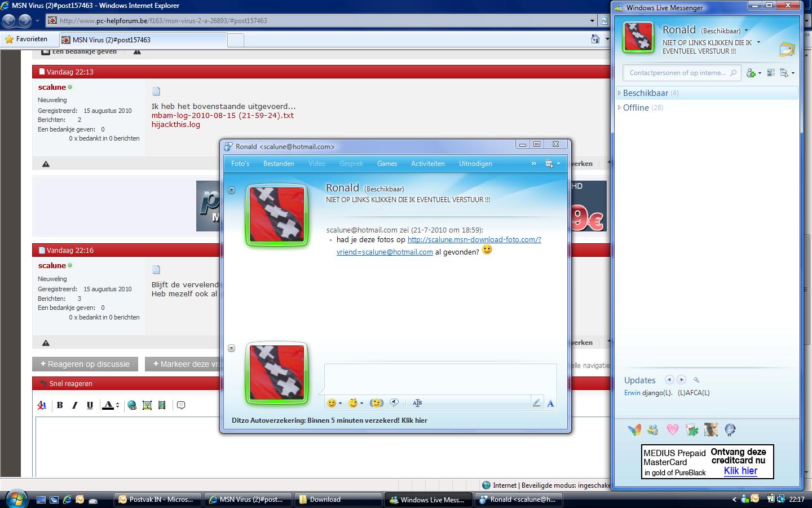The width and height of the screenshot is (812, 508).
Task: Click the games puzzle icon at bottom
Action: point(692,430)
